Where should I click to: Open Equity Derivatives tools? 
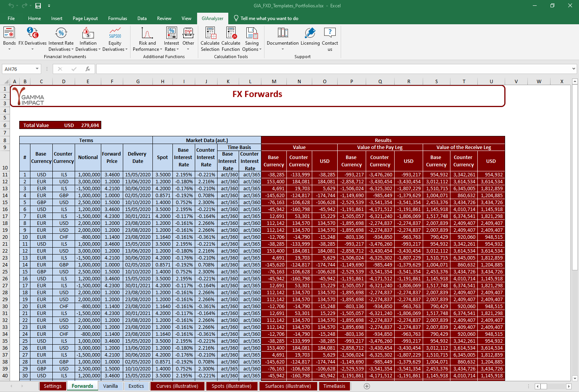[x=115, y=39]
